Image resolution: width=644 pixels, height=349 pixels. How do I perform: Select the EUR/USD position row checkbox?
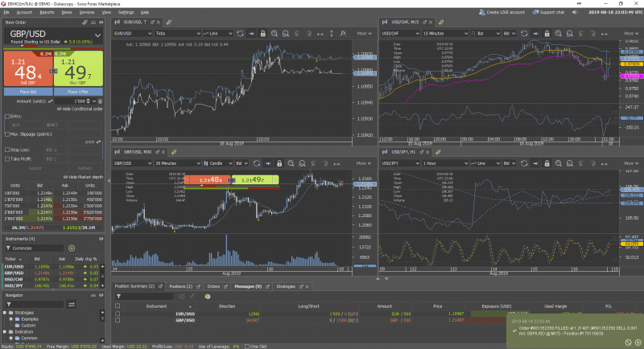[118, 314]
